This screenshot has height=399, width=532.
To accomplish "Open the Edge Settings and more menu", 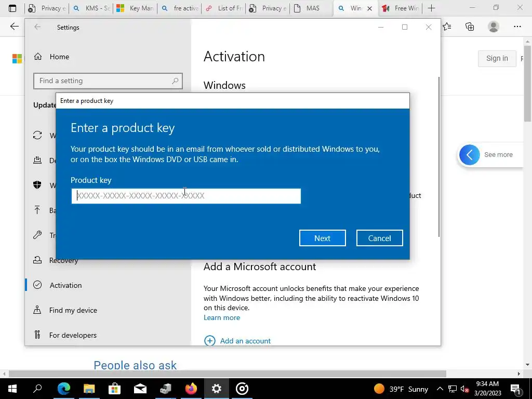I will click(x=517, y=26).
